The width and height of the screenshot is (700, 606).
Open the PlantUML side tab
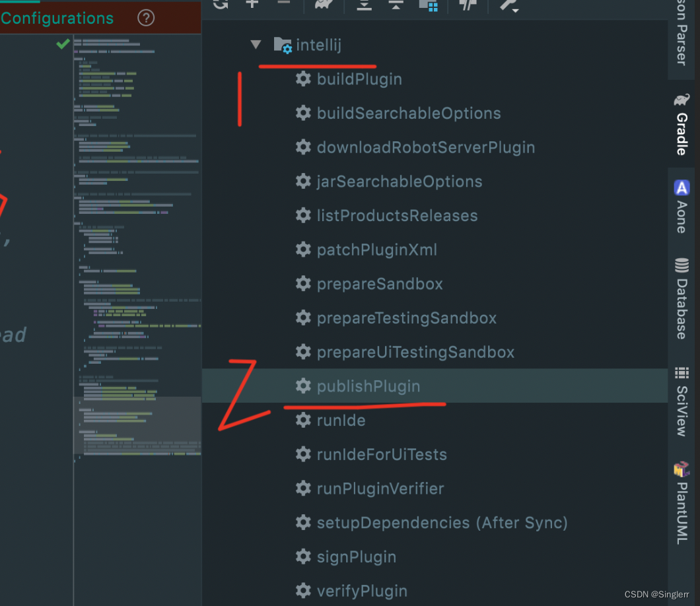682,502
